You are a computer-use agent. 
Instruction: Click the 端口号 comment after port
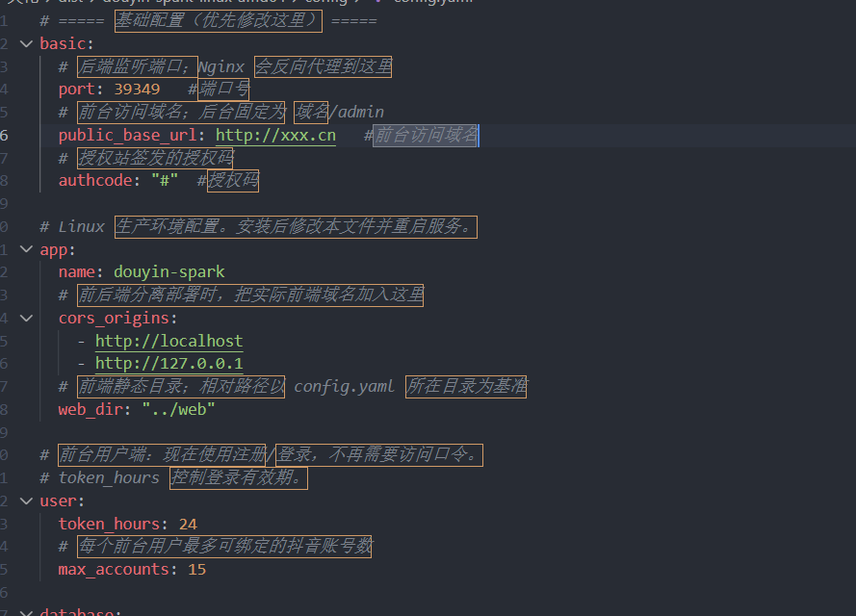pos(223,89)
